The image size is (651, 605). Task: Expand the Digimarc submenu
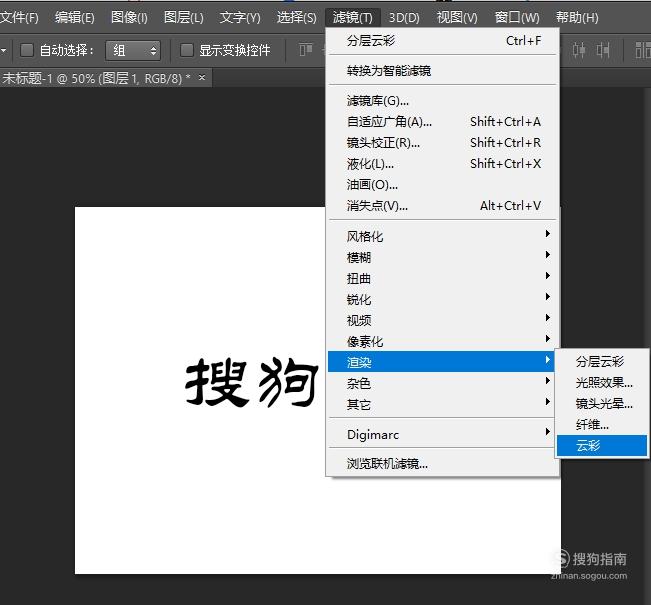(443, 434)
